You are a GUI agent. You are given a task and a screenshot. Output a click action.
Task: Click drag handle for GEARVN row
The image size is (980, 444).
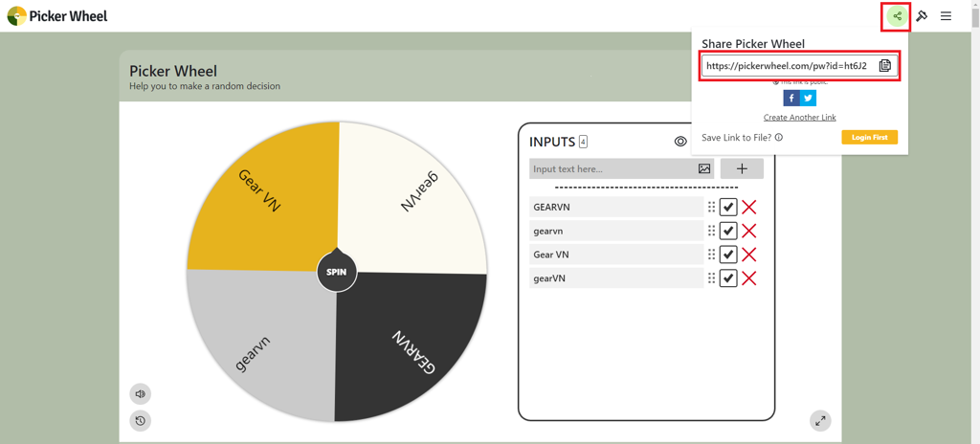tap(711, 207)
